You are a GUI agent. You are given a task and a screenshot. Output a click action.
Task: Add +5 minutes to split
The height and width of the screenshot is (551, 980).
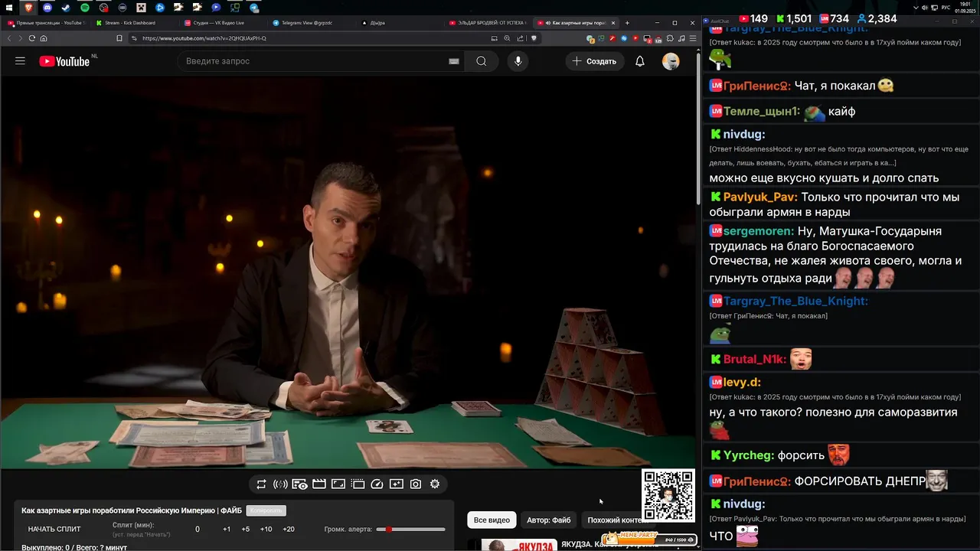(246, 530)
